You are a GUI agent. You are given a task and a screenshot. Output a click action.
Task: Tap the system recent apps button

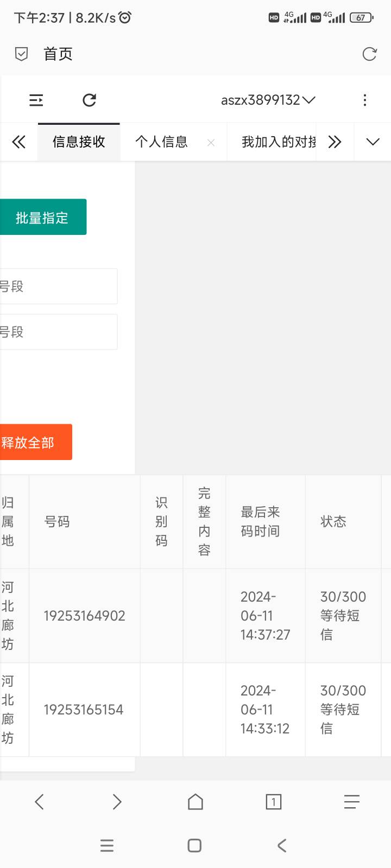coord(107,845)
